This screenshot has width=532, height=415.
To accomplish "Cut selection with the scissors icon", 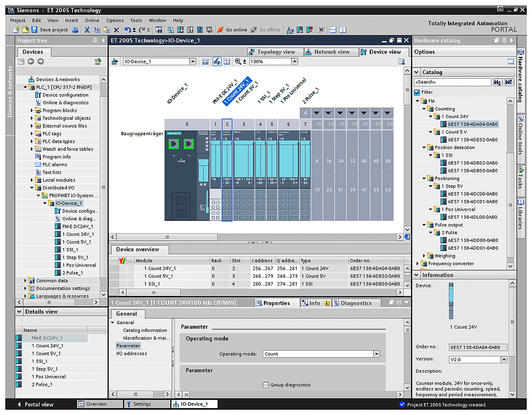I will 87,30.
